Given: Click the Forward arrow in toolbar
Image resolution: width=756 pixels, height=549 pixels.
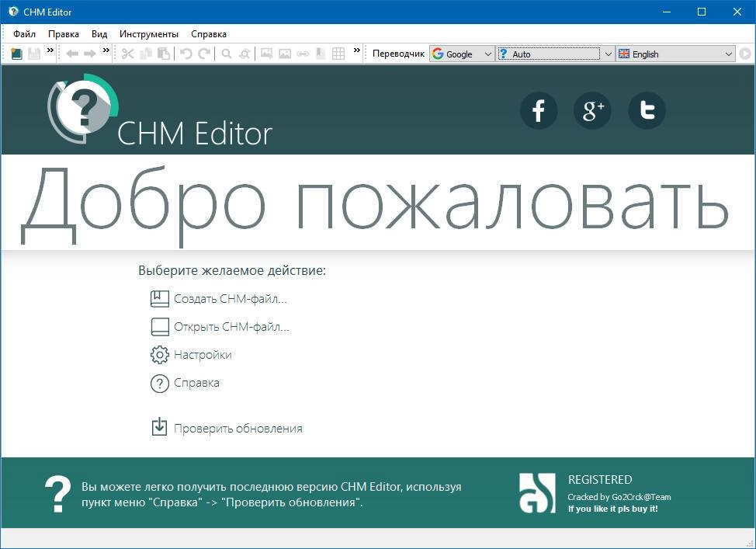Looking at the screenshot, I should 90,54.
